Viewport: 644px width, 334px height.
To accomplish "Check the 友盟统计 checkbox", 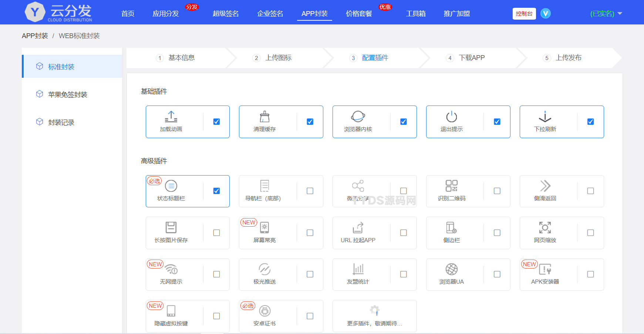I will tap(404, 274).
